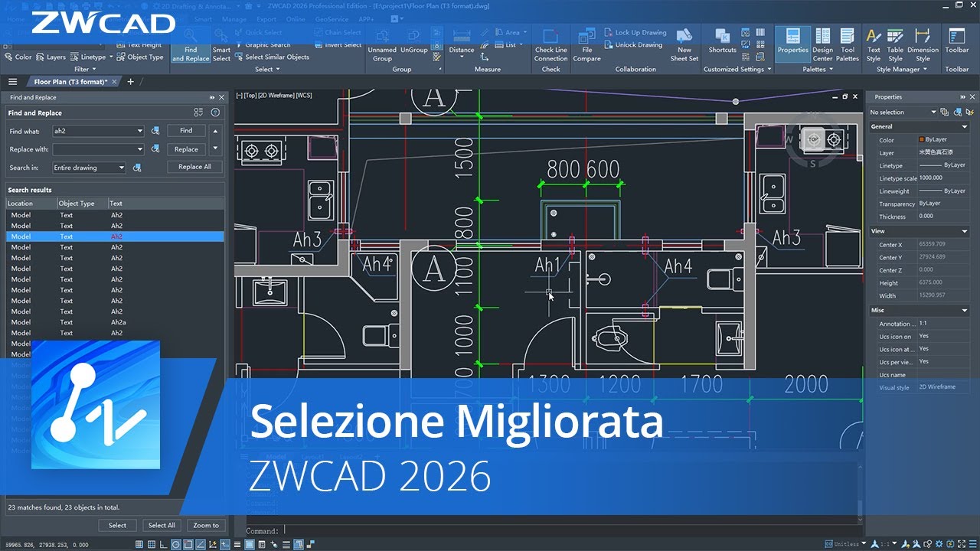Click the Color filter tool
This screenshot has height=551, width=980.
[18, 57]
